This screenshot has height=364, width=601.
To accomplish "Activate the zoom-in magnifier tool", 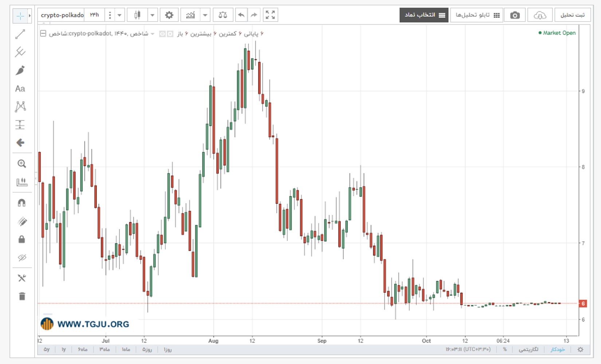I will pyautogui.click(x=22, y=164).
